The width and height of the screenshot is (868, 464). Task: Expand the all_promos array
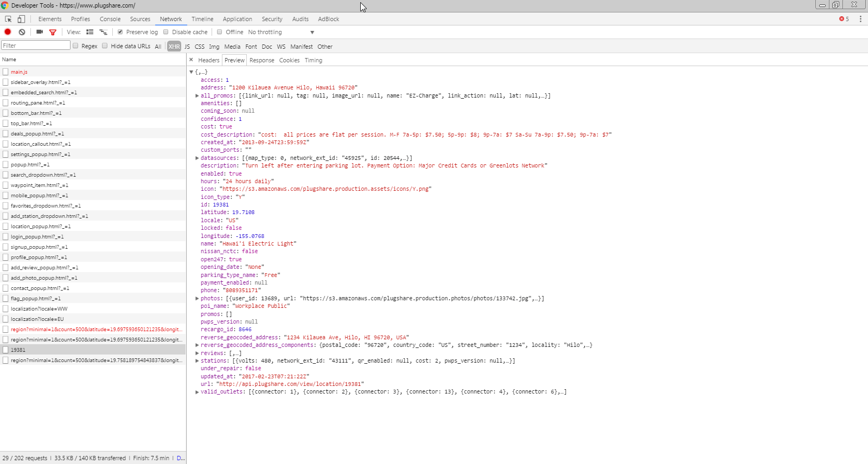[197, 95]
